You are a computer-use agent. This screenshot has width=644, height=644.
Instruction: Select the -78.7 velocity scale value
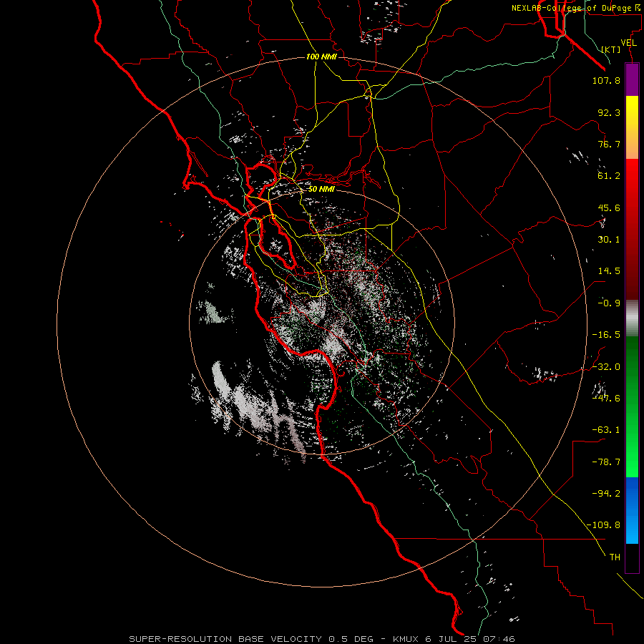click(606, 462)
